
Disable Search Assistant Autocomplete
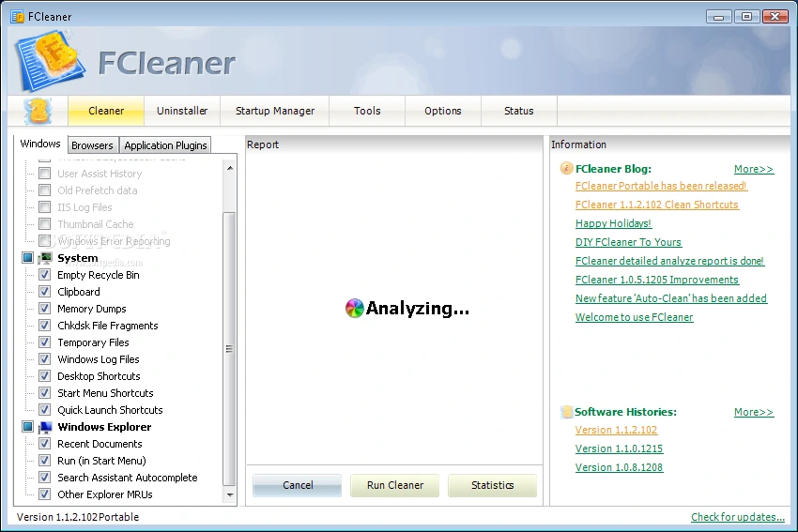pyautogui.click(x=45, y=477)
